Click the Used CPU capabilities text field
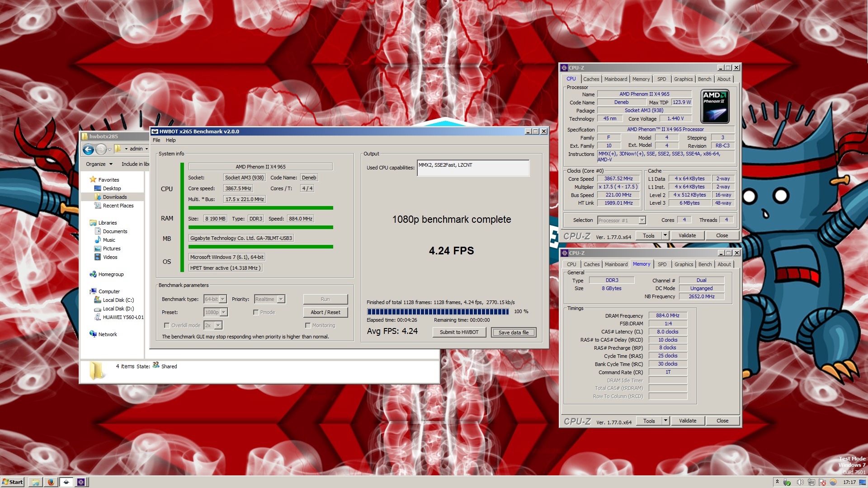Screen dimensions: 868x488 click(473, 168)
